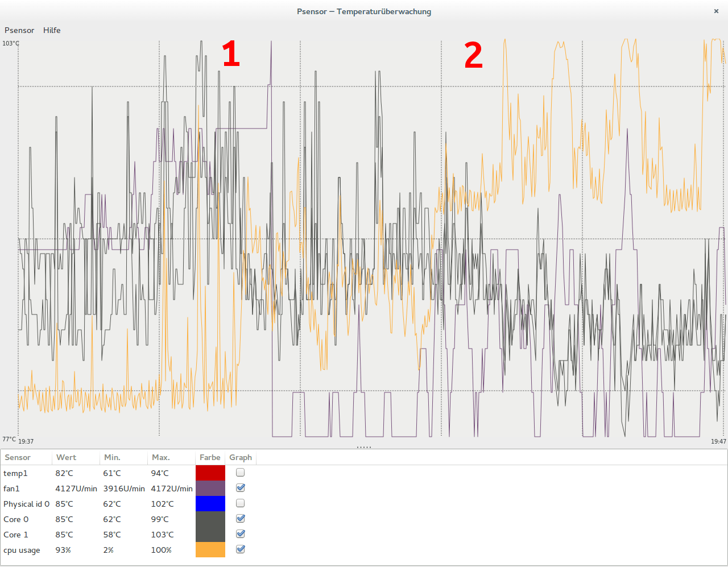
Task: Sort by the Min. column header
Action: tap(123, 457)
